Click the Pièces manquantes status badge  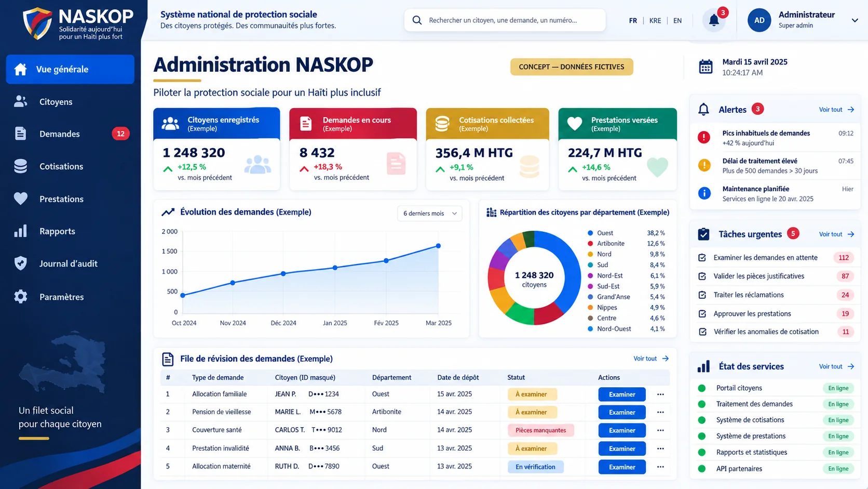click(x=541, y=430)
